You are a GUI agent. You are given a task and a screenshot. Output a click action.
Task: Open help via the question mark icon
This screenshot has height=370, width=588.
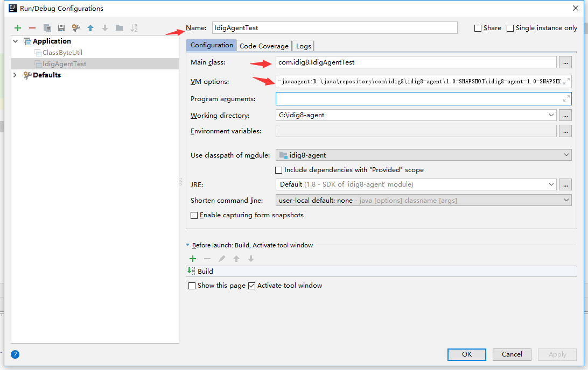point(15,354)
